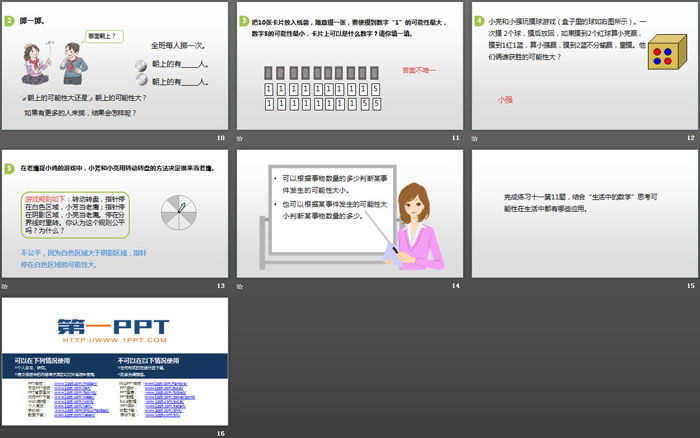Click the slide number 13 label

221,286
